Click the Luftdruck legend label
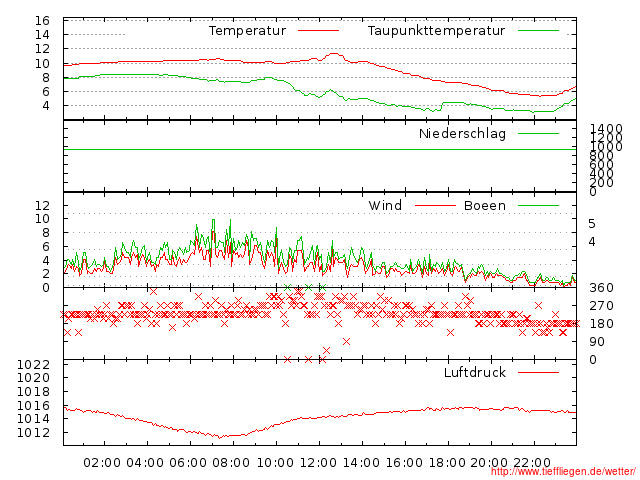Image resolution: width=640 pixels, height=480 pixels. (x=474, y=373)
